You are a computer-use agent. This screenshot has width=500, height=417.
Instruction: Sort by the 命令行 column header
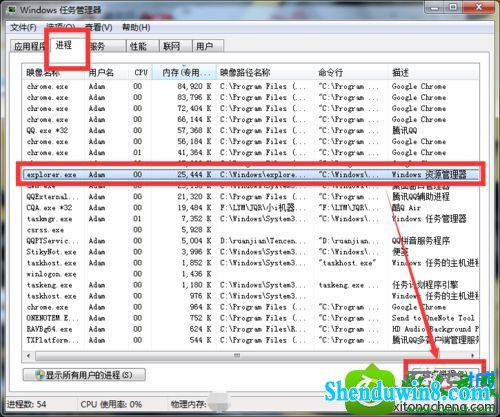(351, 72)
